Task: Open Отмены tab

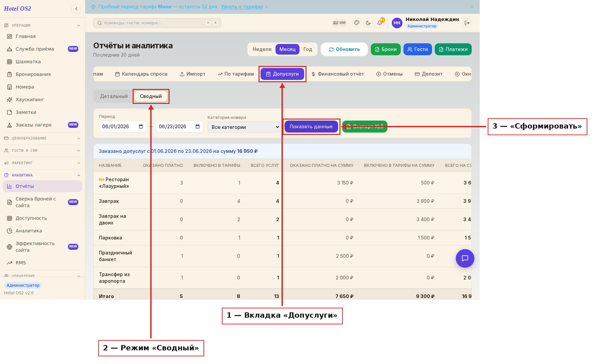Action: (x=389, y=74)
